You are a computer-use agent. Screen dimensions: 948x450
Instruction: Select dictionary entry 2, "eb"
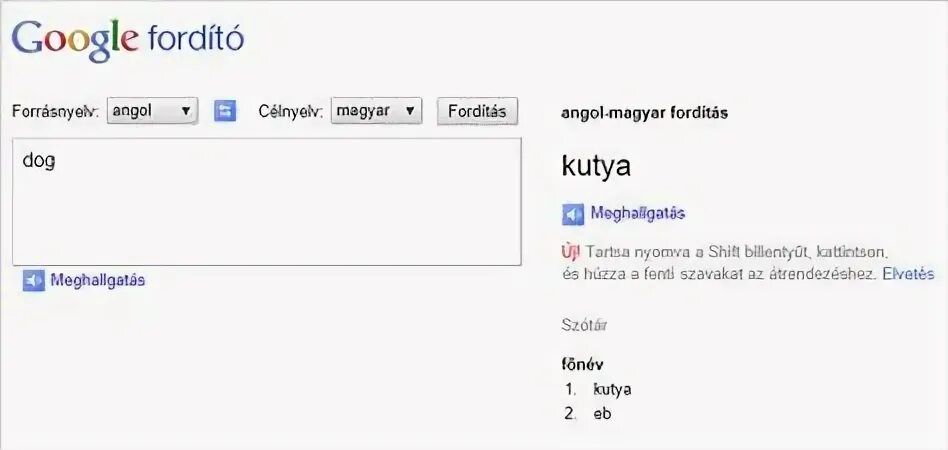click(x=602, y=413)
